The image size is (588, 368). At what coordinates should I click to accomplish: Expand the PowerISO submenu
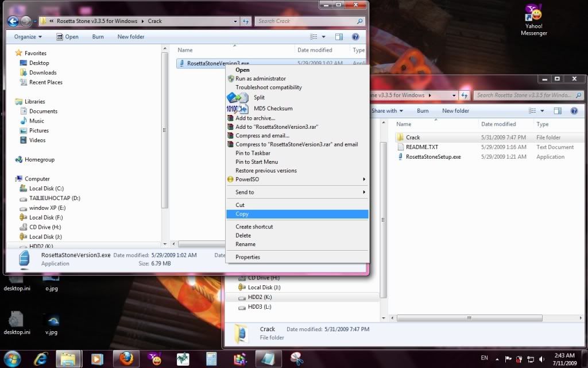pyautogui.click(x=298, y=179)
